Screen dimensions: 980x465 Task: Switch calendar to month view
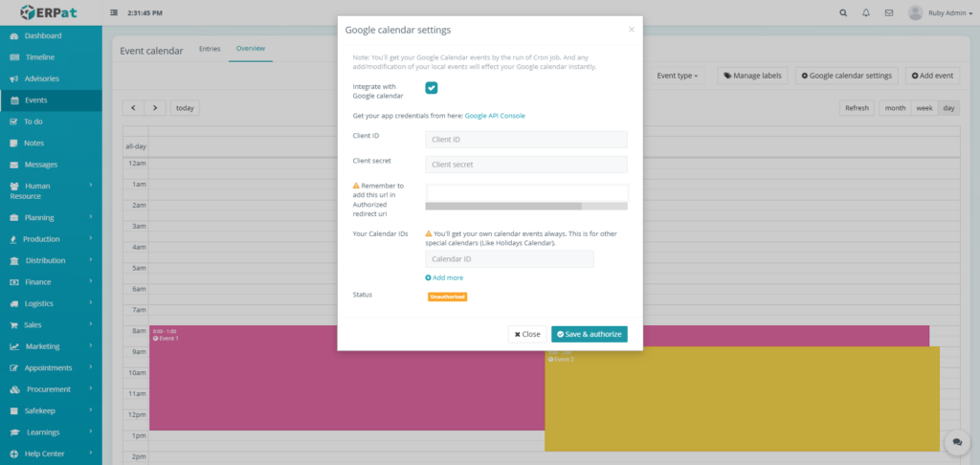coord(895,108)
